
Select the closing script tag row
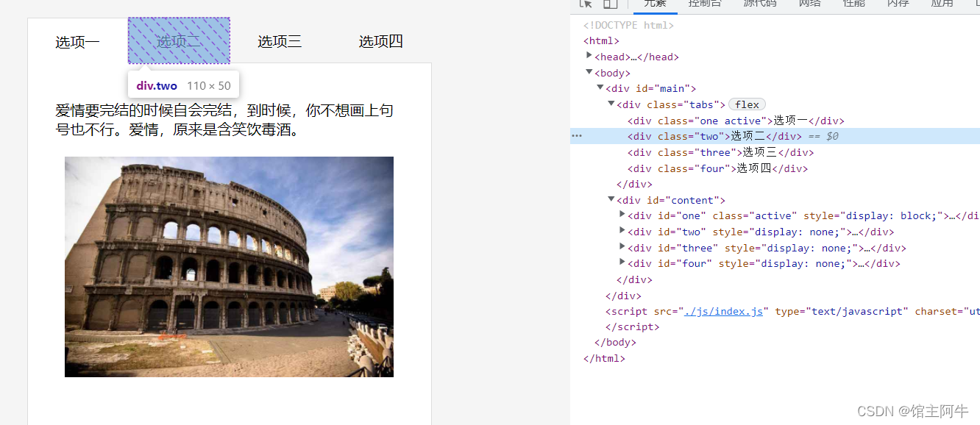coord(632,326)
